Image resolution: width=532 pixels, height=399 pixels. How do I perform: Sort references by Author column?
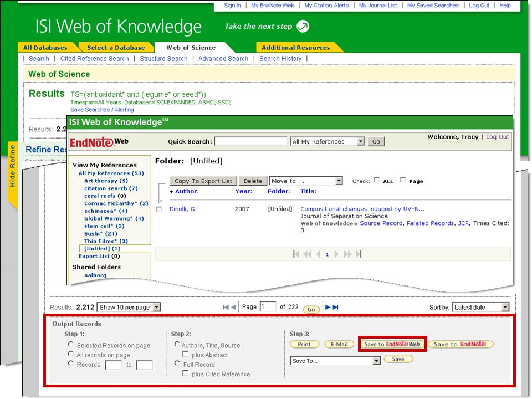tap(187, 191)
